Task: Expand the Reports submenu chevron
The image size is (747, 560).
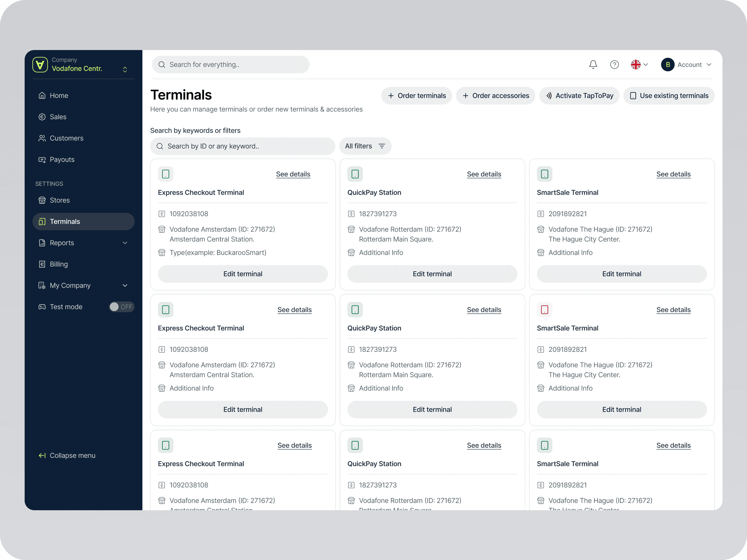Action: coord(125,243)
